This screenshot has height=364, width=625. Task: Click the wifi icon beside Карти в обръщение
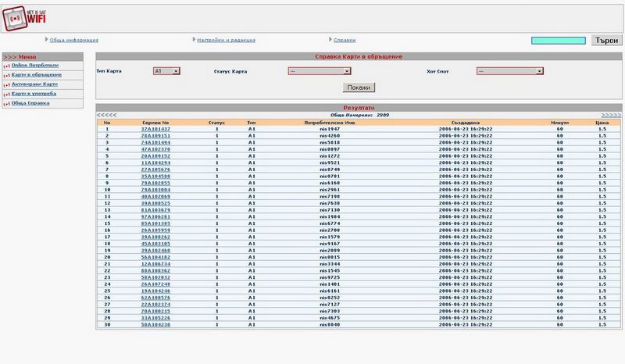click(6, 75)
